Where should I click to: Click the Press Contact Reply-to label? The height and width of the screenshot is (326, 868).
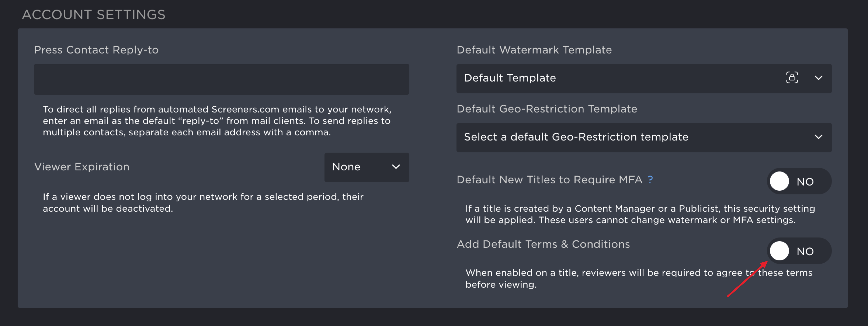click(x=96, y=50)
